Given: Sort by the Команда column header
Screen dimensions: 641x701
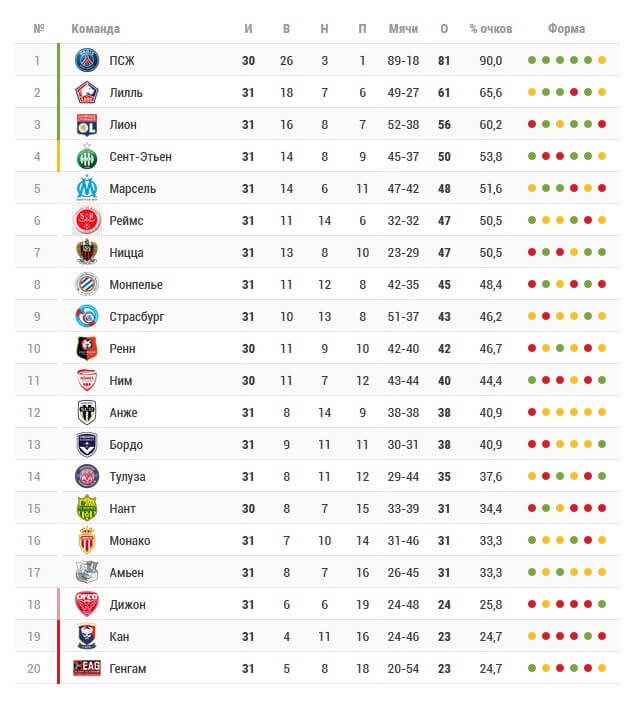Looking at the screenshot, I should click(x=96, y=29).
